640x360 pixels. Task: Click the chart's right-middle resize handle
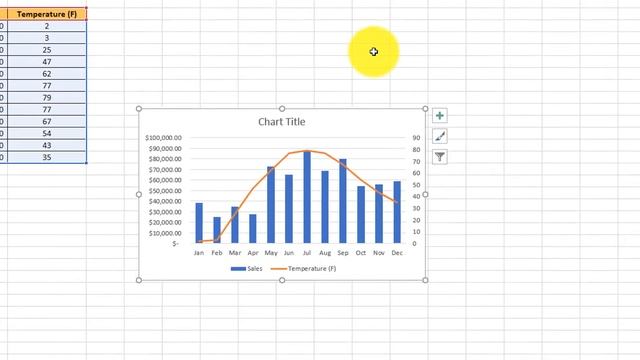point(425,194)
